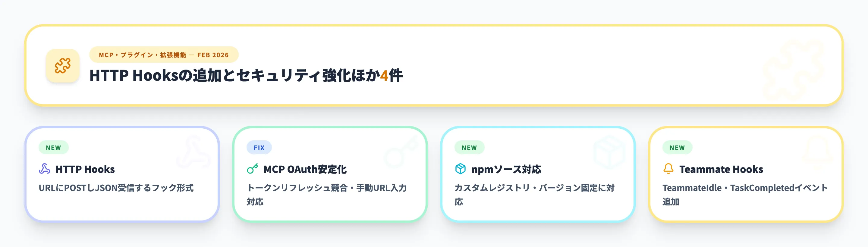Click the yellow bell icon beside Teammate Hooks
868x247 pixels.
pyautogui.click(x=669, y=170)
